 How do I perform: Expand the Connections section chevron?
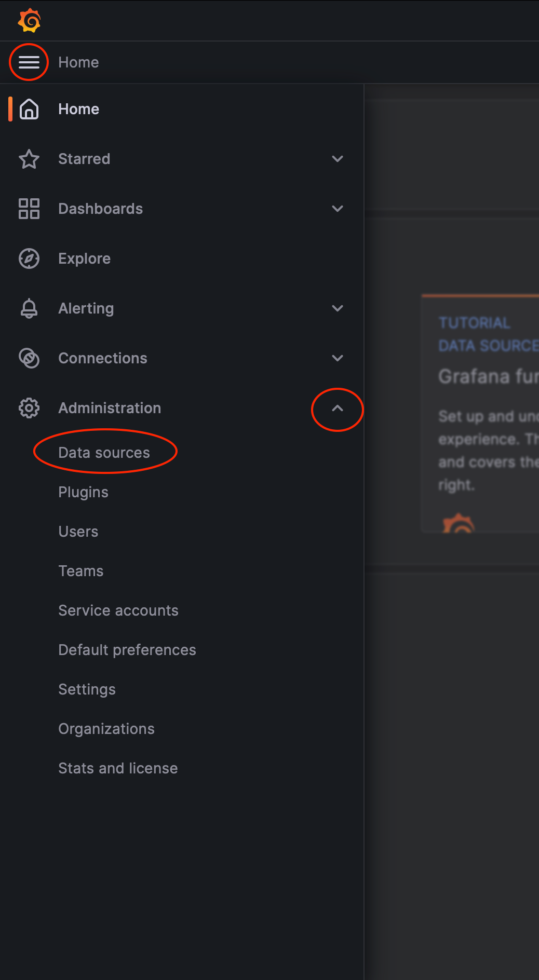tap(338, 358)
